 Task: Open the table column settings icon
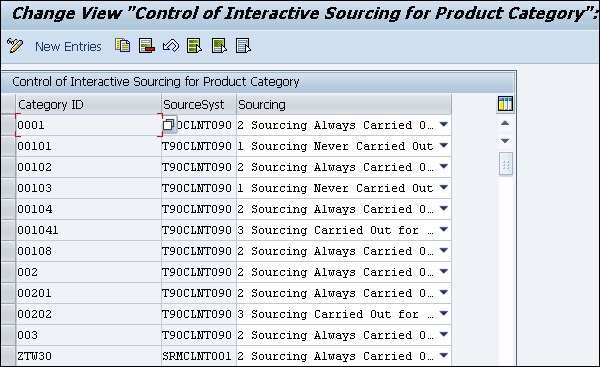505,104
